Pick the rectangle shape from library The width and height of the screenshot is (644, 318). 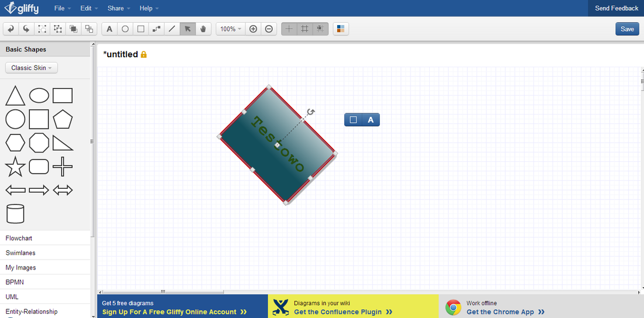[63, 96]
